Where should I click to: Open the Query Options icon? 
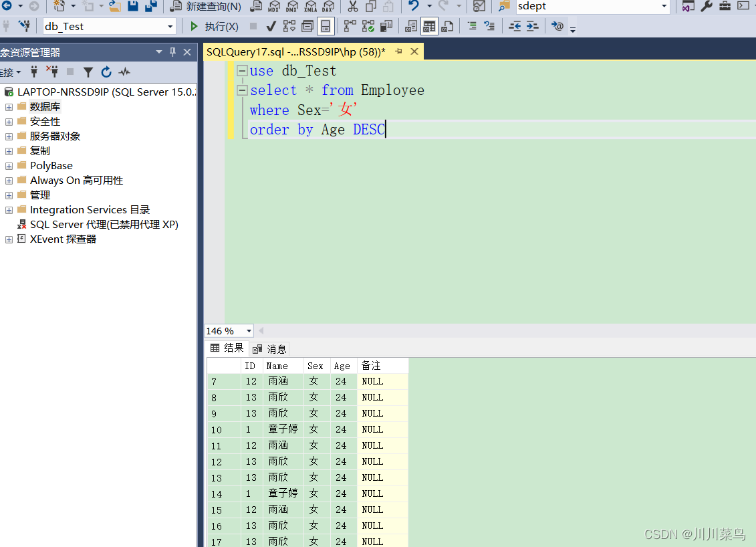(307, 26)
